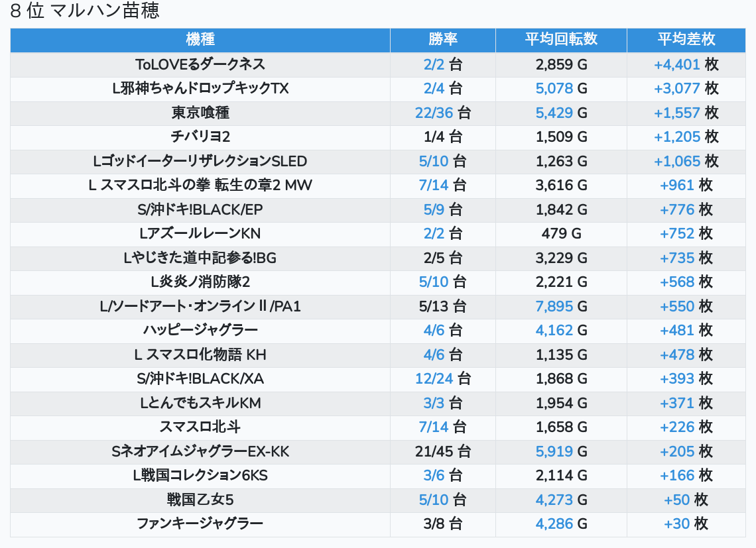Click win rate 21/45 台 value
Screen dimensions: 756x548
click(x=442, y=452)
